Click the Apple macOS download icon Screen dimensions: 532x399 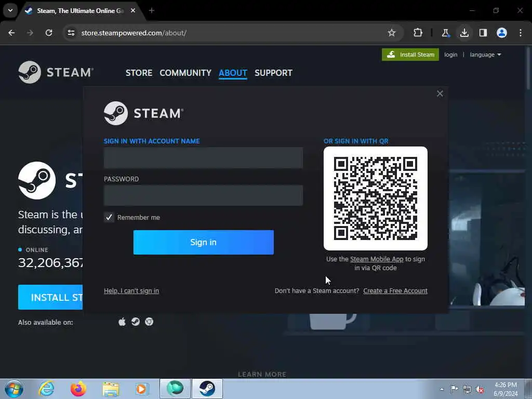click(122, 322)
